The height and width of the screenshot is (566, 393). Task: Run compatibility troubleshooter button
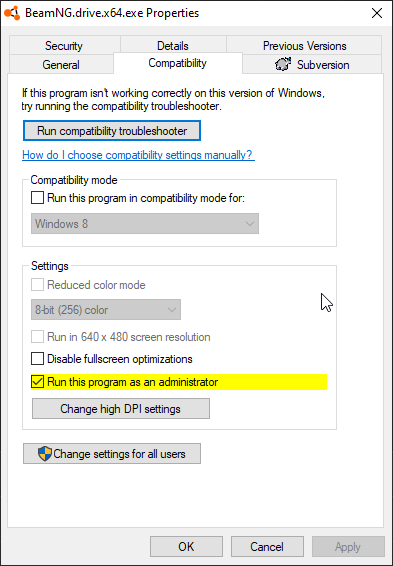point(112,131)
